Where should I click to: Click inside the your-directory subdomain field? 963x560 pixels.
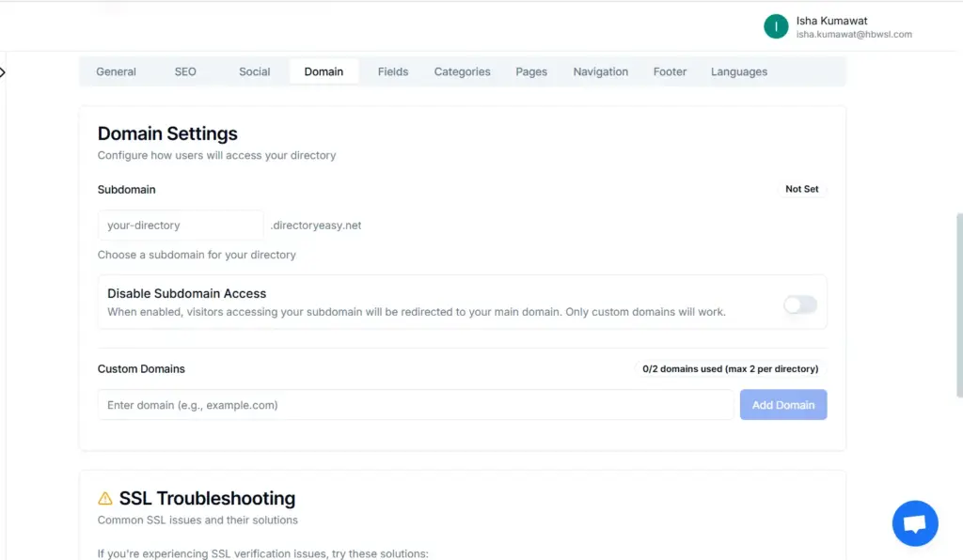pos(180,225)
